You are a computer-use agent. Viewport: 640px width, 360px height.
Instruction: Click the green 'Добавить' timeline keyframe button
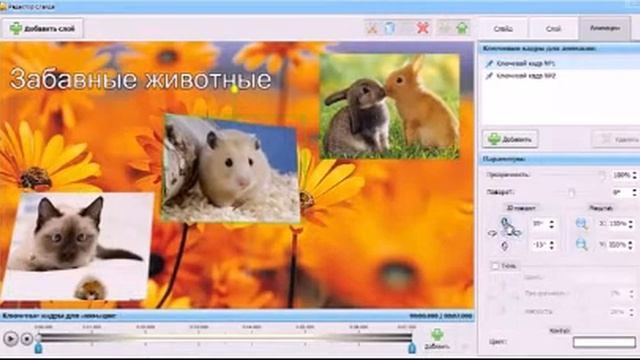437,340
